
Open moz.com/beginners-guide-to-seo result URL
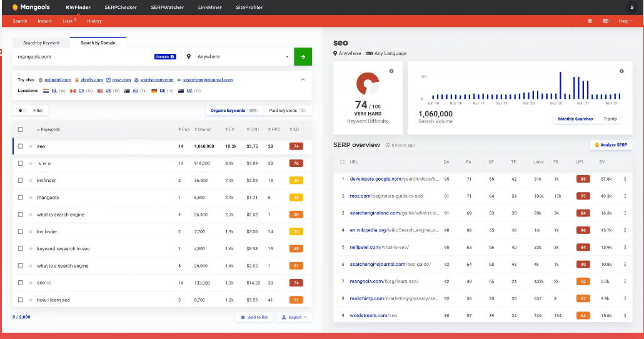(x=386, y=196)
